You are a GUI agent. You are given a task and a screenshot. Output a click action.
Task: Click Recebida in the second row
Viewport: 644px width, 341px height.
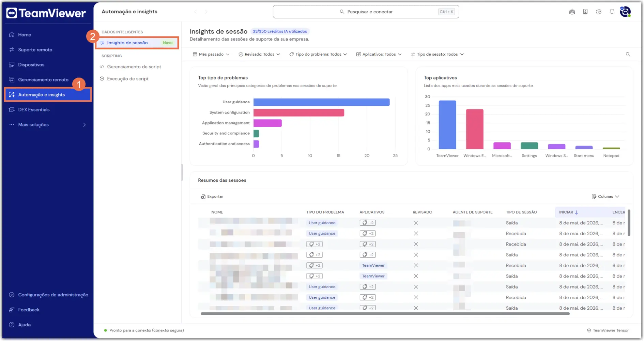click(x=516, y=234)
